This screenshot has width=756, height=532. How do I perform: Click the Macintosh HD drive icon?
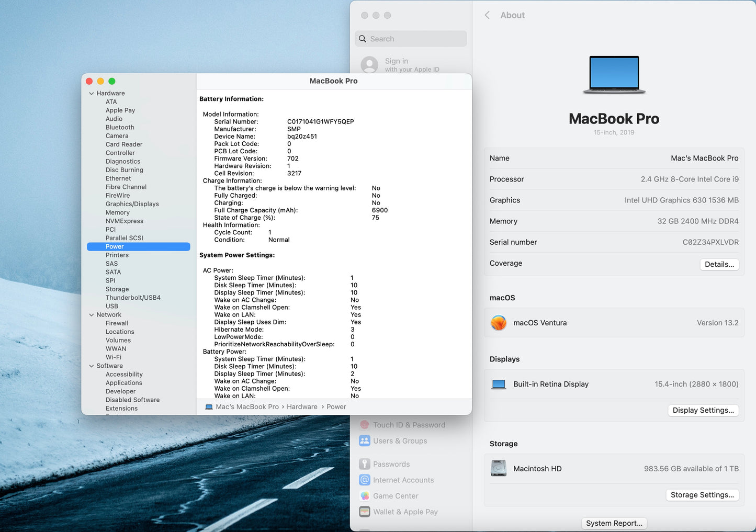(499, 468)
